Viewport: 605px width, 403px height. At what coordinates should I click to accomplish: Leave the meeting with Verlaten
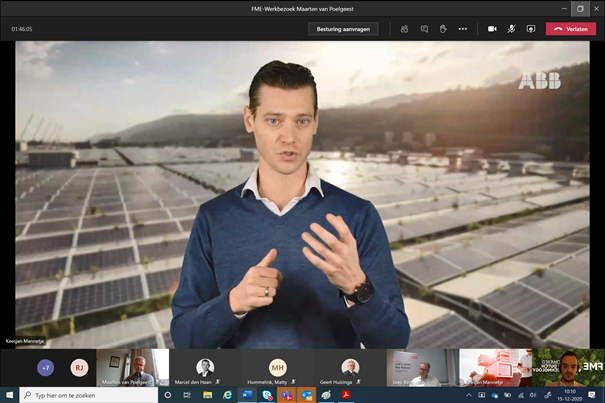(571, 29)
